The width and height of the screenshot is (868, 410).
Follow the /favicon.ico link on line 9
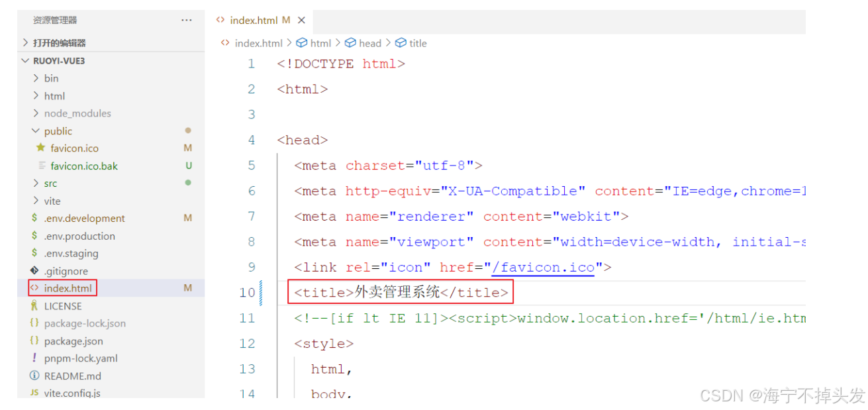[543, 268]
